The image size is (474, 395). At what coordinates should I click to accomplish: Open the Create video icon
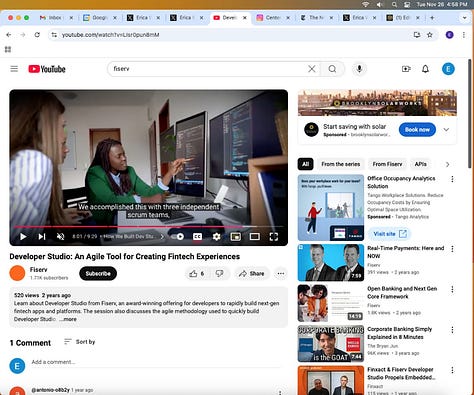[x=406, y=69]
